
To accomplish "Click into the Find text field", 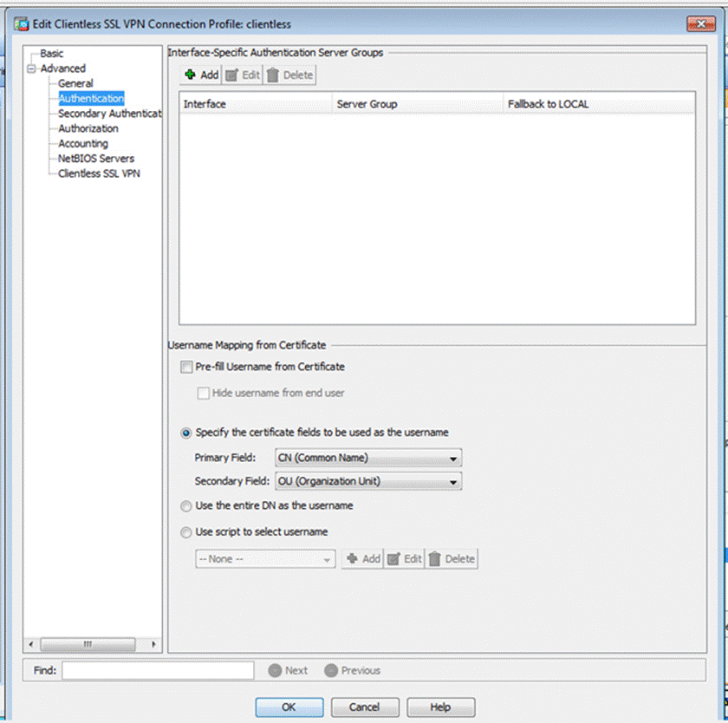I will click(158, 670).
